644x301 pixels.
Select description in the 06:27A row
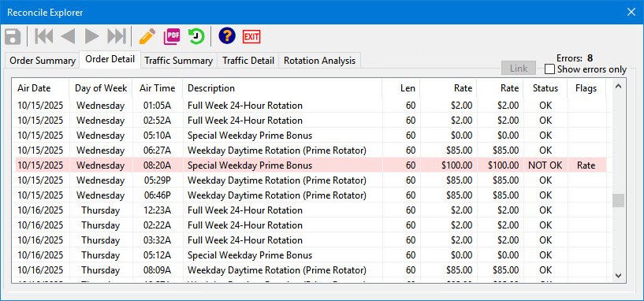click(282, 150)
